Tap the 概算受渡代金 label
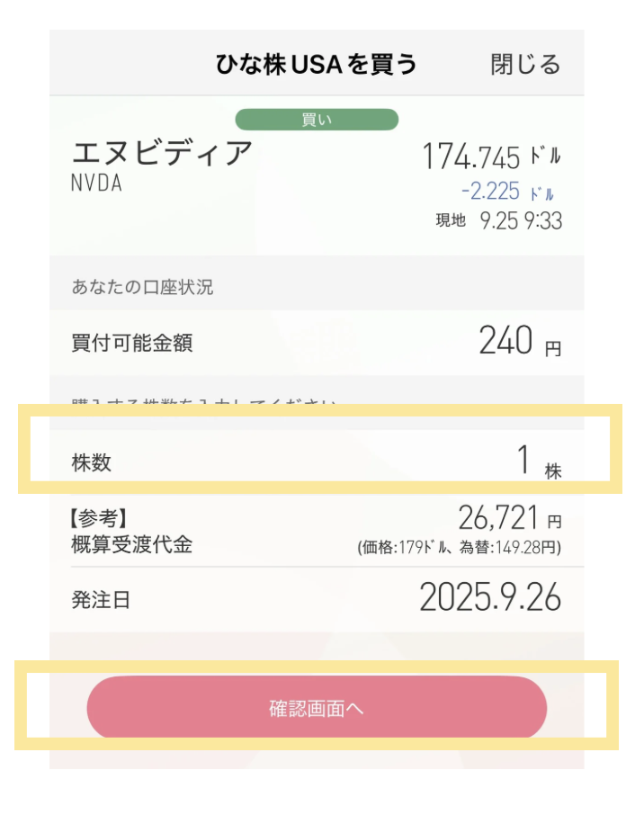The image size is (644, 815). pos(131,544)
